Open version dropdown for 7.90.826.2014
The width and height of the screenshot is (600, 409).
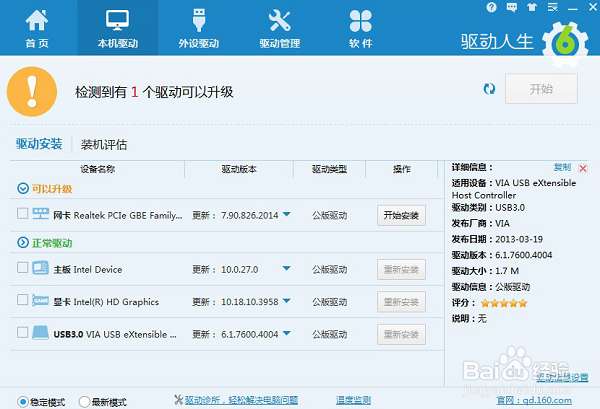[287, 214]
